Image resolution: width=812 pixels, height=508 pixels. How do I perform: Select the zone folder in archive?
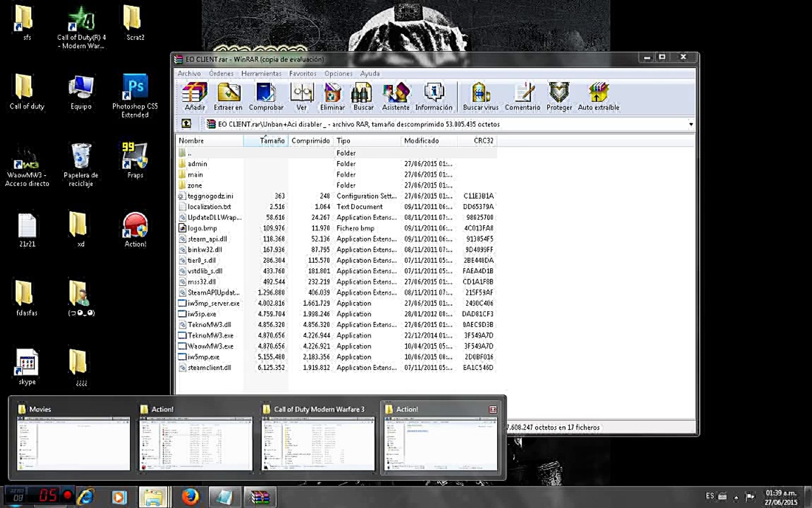[336, 185]
